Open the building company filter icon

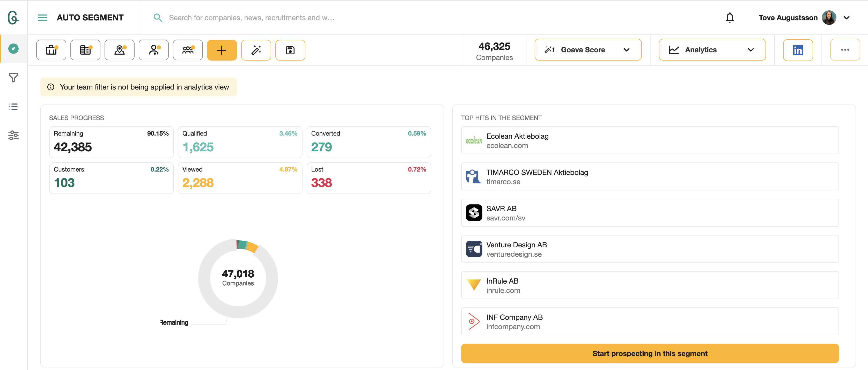click(x=85, y=50)
